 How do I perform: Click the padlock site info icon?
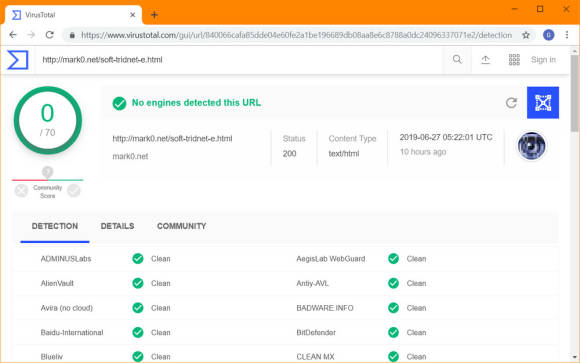72,35
